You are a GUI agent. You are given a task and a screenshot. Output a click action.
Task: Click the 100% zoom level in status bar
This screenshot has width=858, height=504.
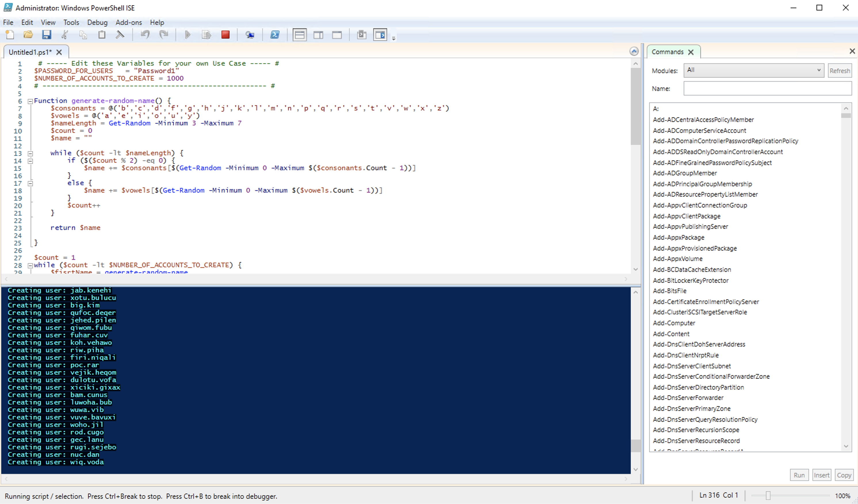point(843,496)
